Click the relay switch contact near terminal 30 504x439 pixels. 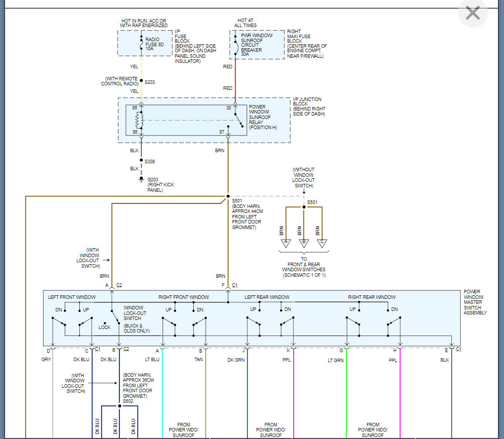pos(239,121)
